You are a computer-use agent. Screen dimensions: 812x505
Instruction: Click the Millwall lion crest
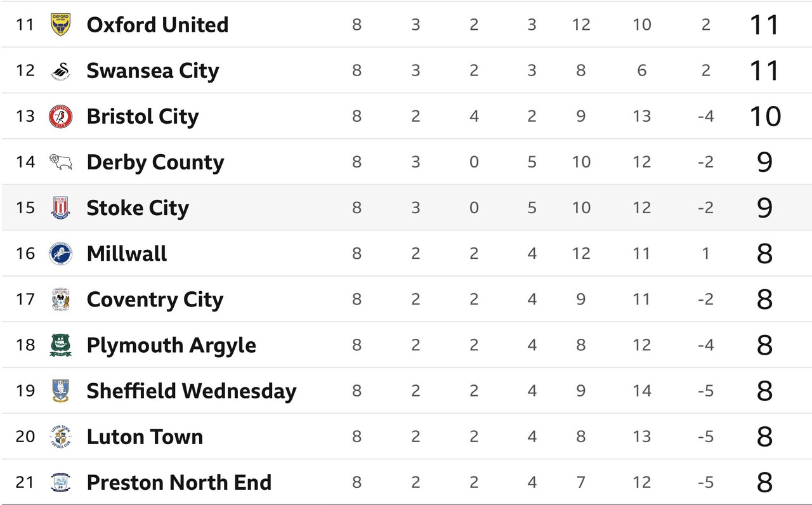pos(60,254)
